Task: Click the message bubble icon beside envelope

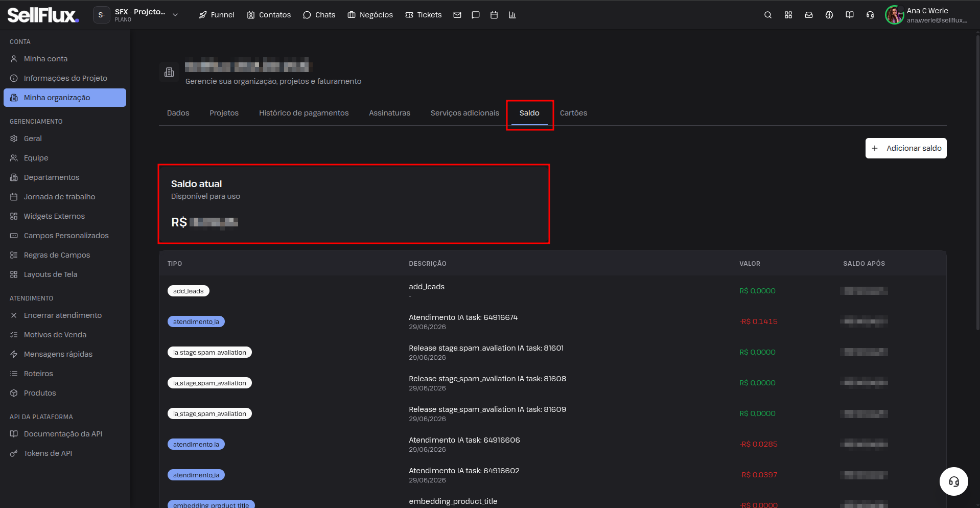Action: pos(476,15)
